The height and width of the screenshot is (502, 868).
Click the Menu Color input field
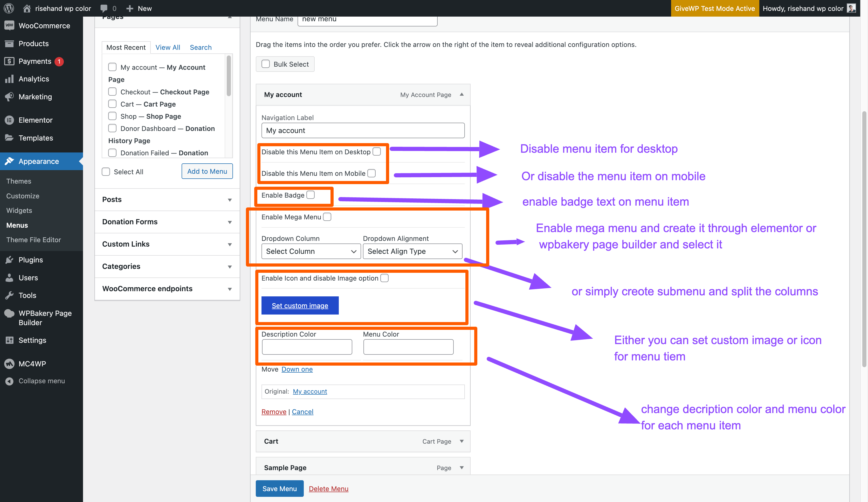pyautogui.click(x=408, y=347)
